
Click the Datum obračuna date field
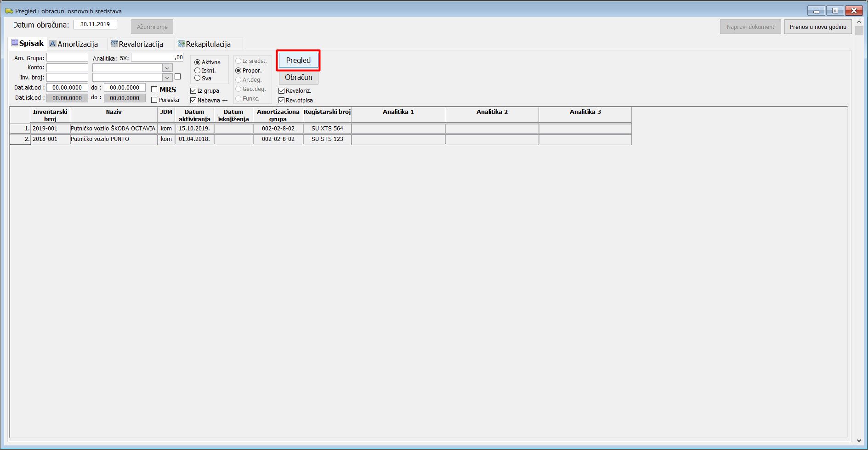[x=95, y=24]
